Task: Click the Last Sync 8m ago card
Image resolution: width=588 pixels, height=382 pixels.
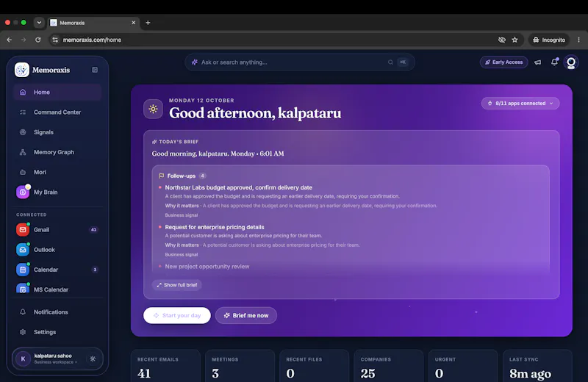Action: [537, 366]
